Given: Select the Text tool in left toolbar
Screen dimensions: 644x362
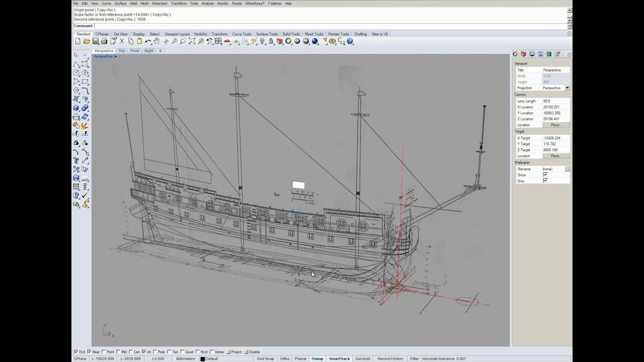Looking at the screenshot, I should pyautogui.click(x=76, y=160).
